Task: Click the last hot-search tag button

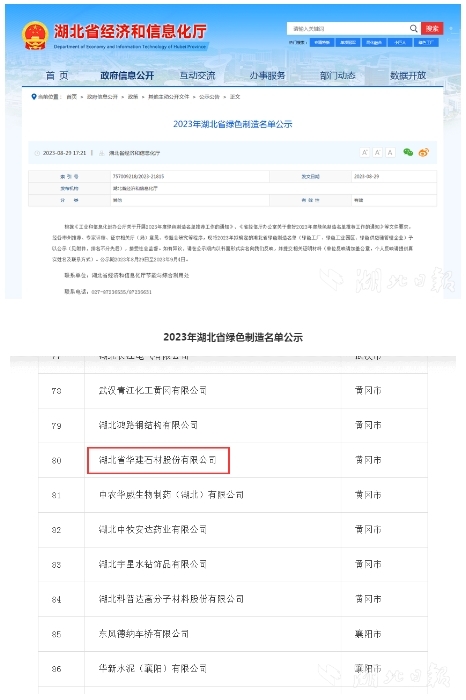Action: [426, 42]
